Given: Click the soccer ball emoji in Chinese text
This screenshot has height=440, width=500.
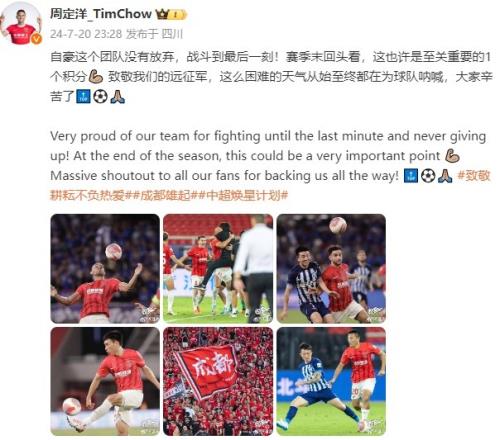Looking at the screenshot, I should 100,97.
